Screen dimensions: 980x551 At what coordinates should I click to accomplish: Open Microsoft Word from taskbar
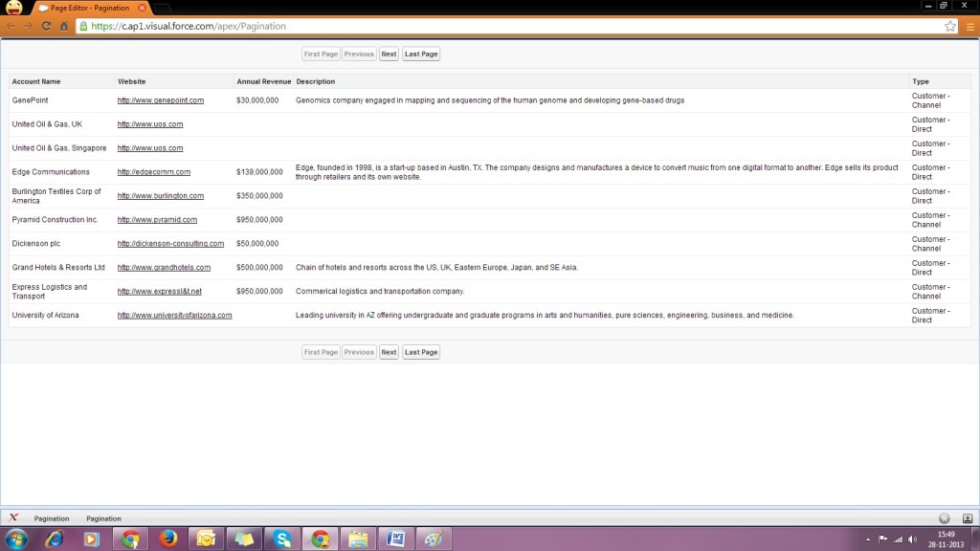[x=396, y=539]
